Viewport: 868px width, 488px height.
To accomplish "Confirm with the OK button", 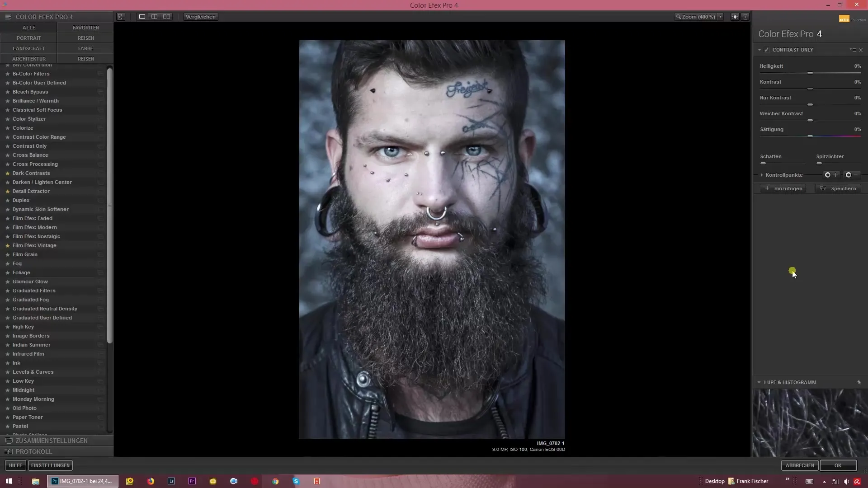I will click(838, 465).
